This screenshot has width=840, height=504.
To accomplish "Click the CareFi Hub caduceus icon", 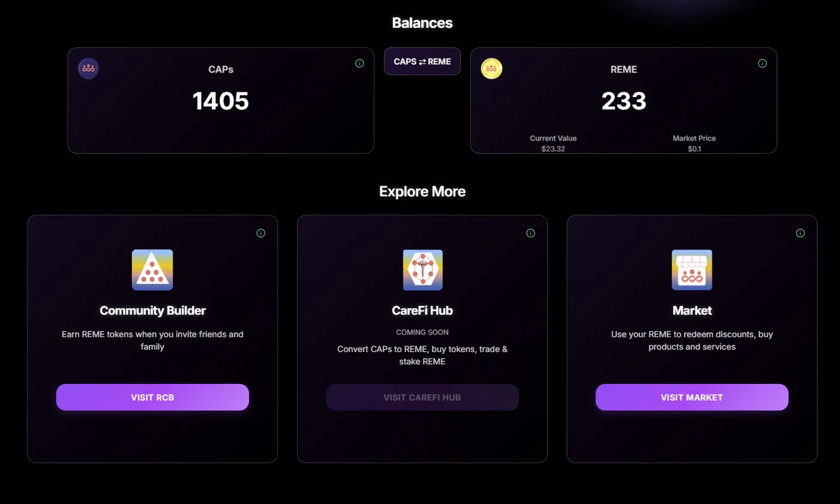I will (x=422, y=270).
